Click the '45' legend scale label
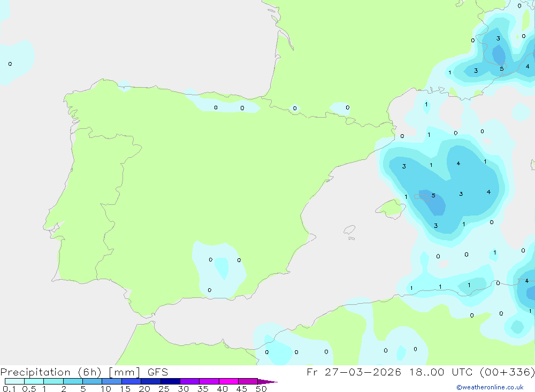535x392 pixels. pyautogui.click(x=242, y=389)
